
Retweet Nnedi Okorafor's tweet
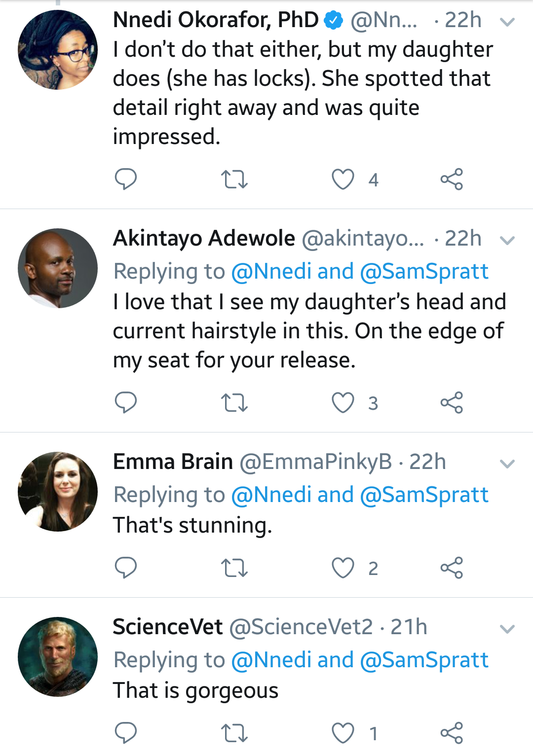(x=234, y=180)
